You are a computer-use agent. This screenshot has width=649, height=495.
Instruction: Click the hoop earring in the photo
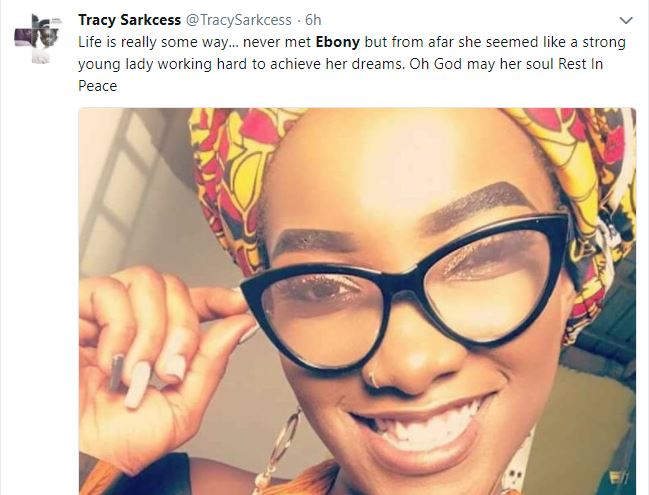pos(283,447)
